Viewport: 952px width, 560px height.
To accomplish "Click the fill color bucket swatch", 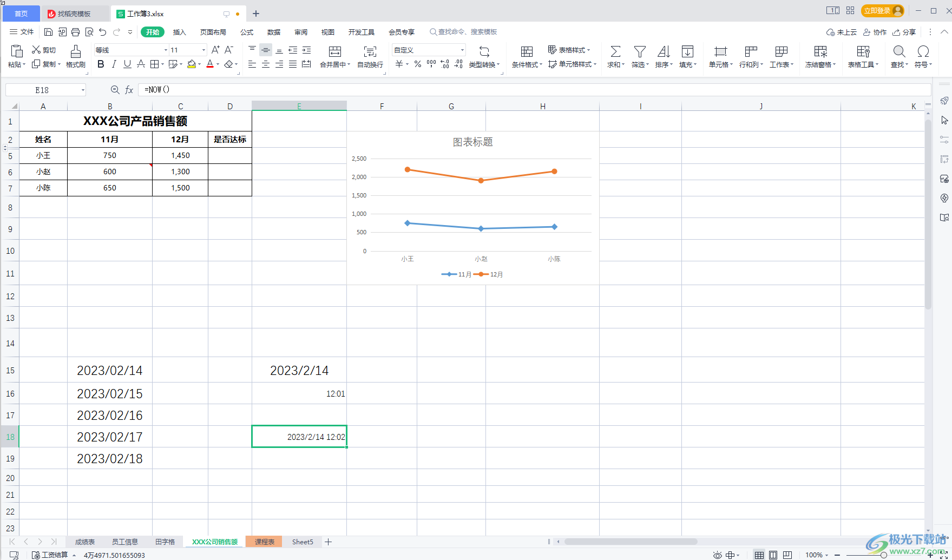I will tap(191, 64).
